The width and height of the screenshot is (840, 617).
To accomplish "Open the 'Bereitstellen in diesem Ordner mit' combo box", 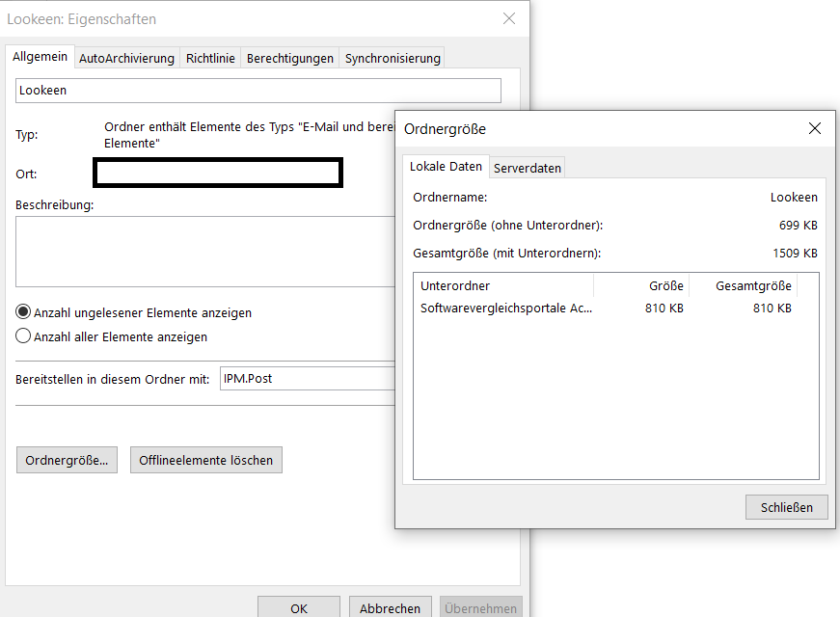I will 308,379.
